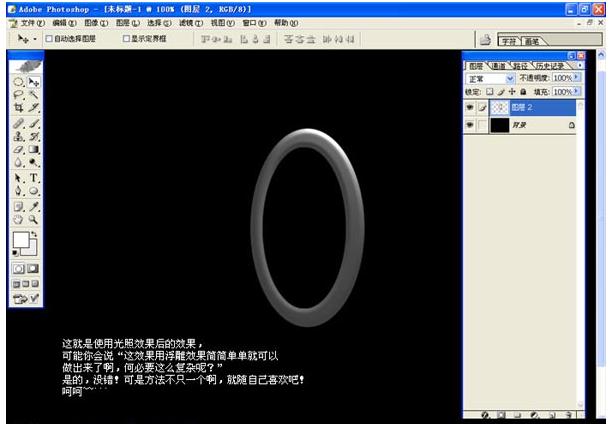Toggle lock transparent pixels

[x=489, y=92]
